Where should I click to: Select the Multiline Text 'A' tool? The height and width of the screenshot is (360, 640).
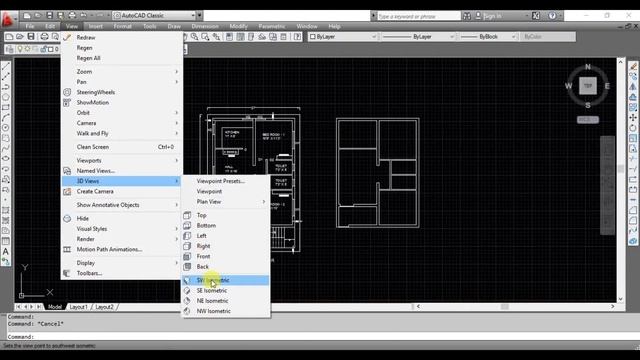(x=6, y=251)
